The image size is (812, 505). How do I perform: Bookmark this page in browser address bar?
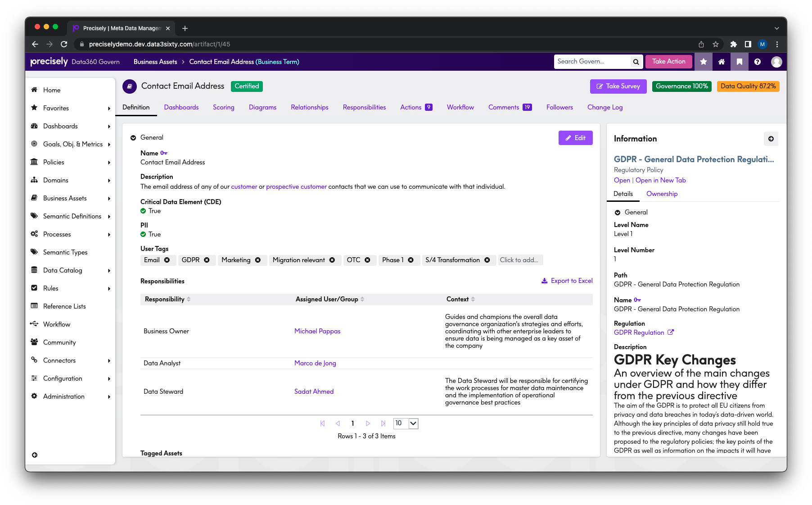pos(716,44)
